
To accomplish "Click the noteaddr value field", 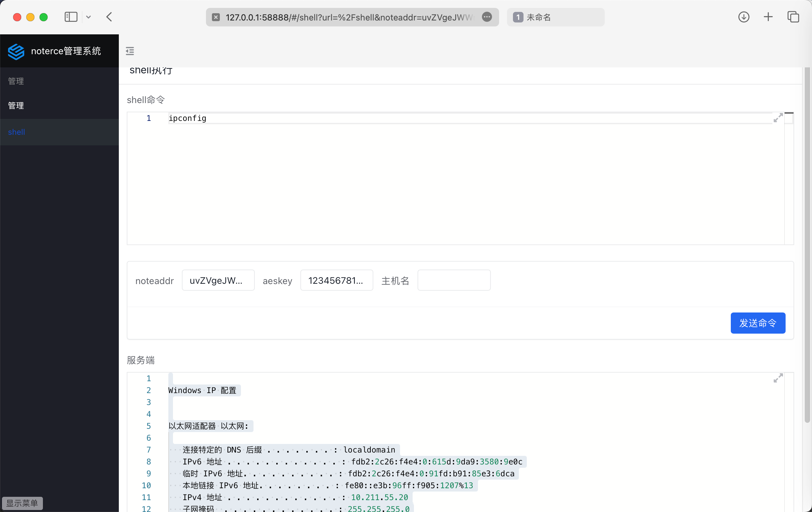I will [x=218, y=280].
